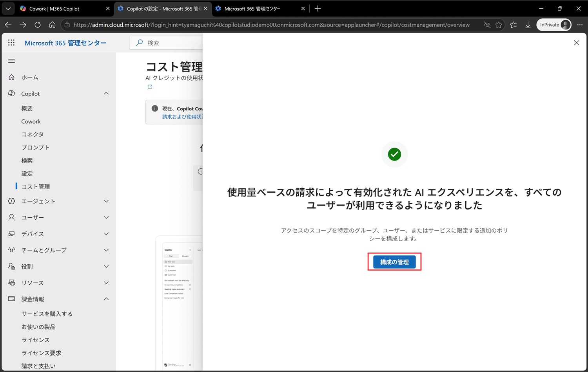Open the app launcher waffle icon

pos(11,43)
